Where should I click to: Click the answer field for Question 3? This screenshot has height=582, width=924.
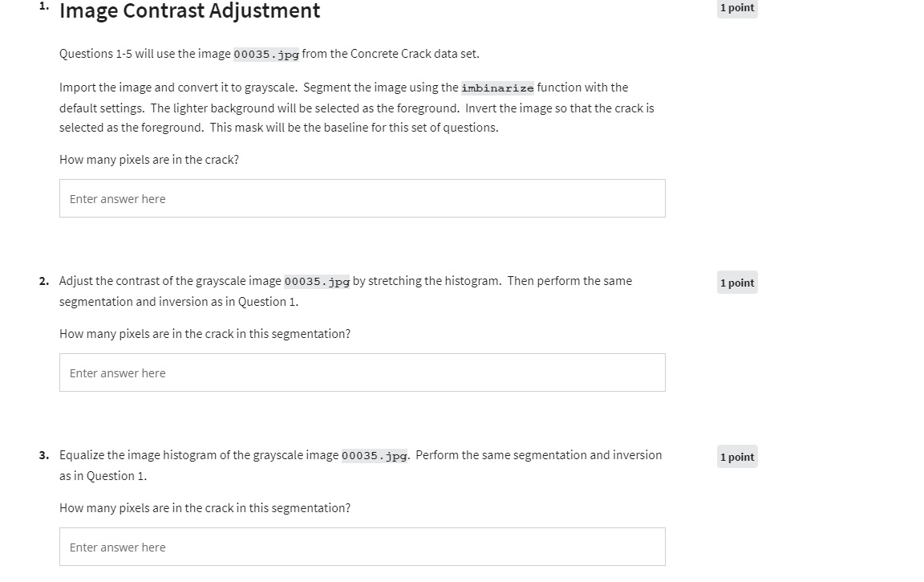(x=362, y=546)
